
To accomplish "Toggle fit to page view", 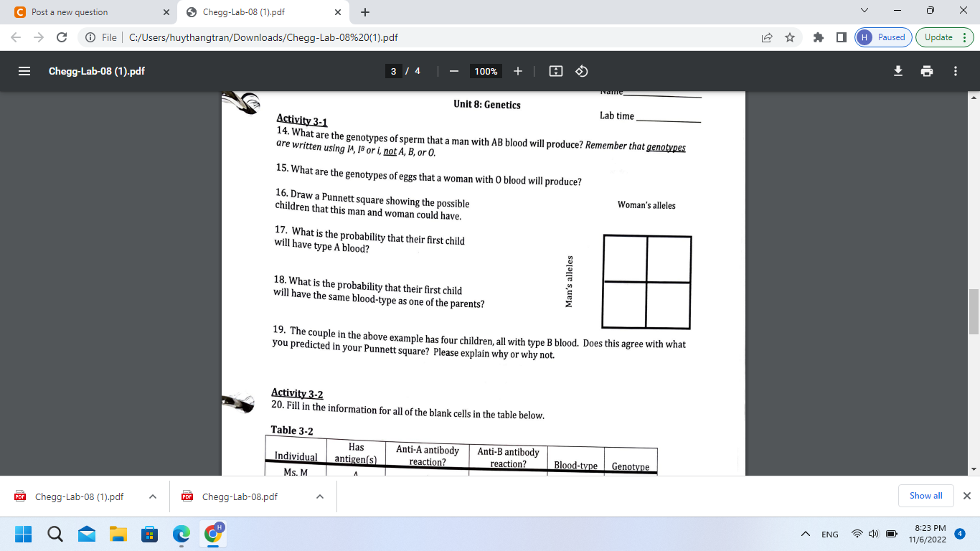I will [x=555, y=71].
